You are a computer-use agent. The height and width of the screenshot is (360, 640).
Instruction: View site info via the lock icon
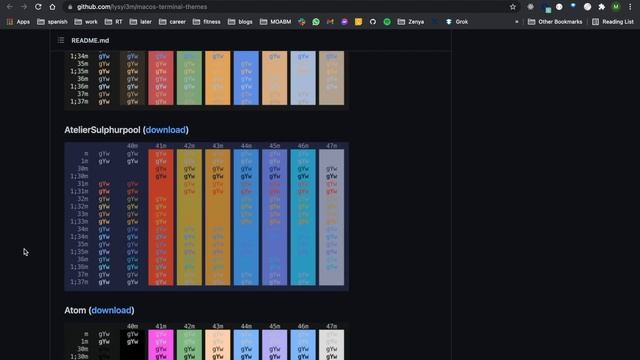70,7
